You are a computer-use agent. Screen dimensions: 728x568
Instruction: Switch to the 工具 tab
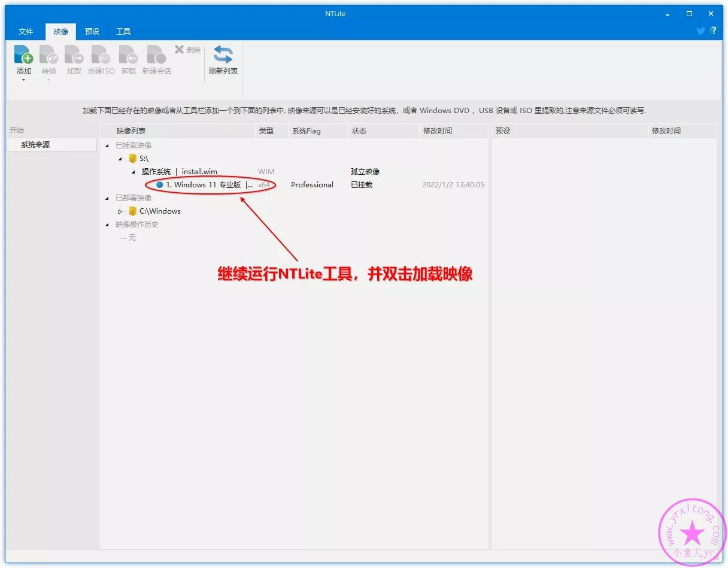(123, 32)
